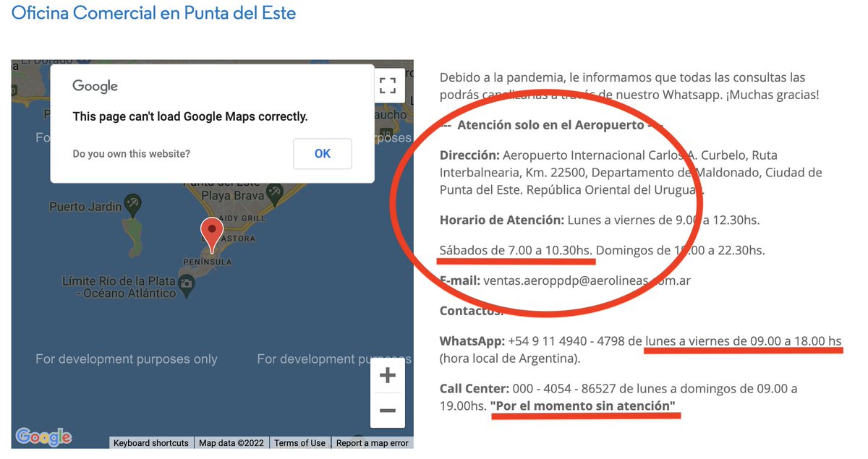Click the 'PENÍNSULA' map label
Image resolution: width=868 pixels, height=459 pixels.
coord(207,261)
